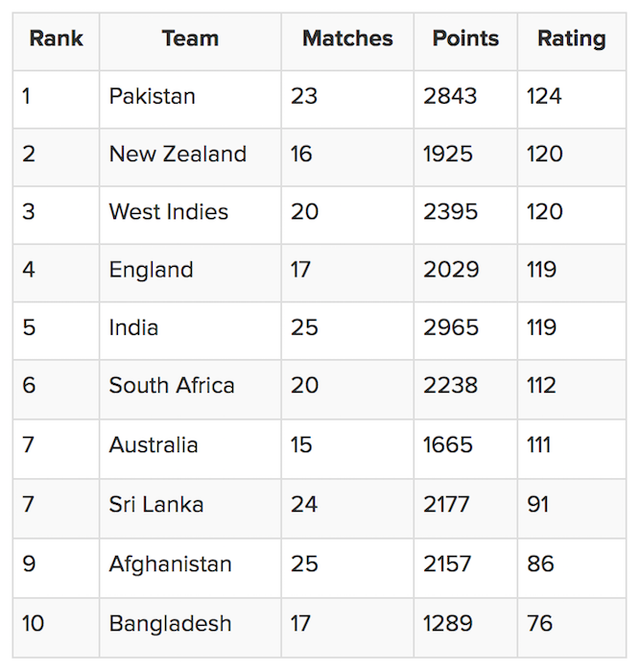Image resolution: width=639 pixels, height=672 pixels.
Task: Click the West Indies team cell
Action: tap(169, 212)
